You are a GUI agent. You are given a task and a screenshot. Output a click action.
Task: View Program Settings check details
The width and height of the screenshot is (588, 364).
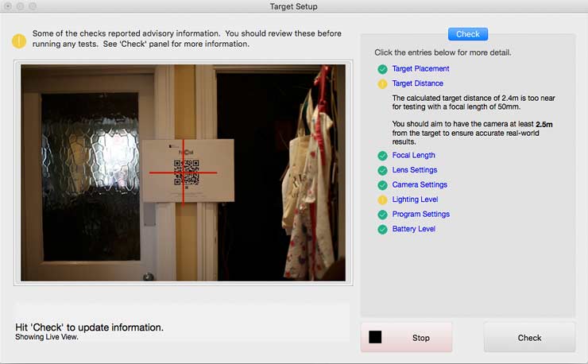tap(421, 214)
